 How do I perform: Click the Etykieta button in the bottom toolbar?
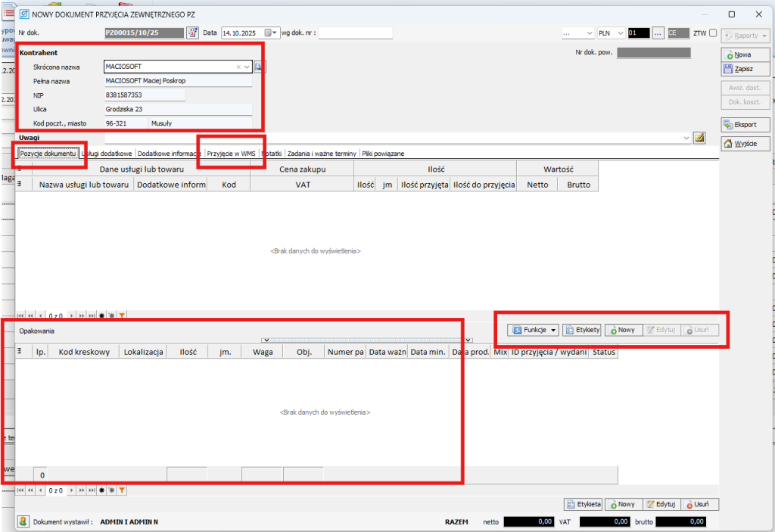coord(583,504)
